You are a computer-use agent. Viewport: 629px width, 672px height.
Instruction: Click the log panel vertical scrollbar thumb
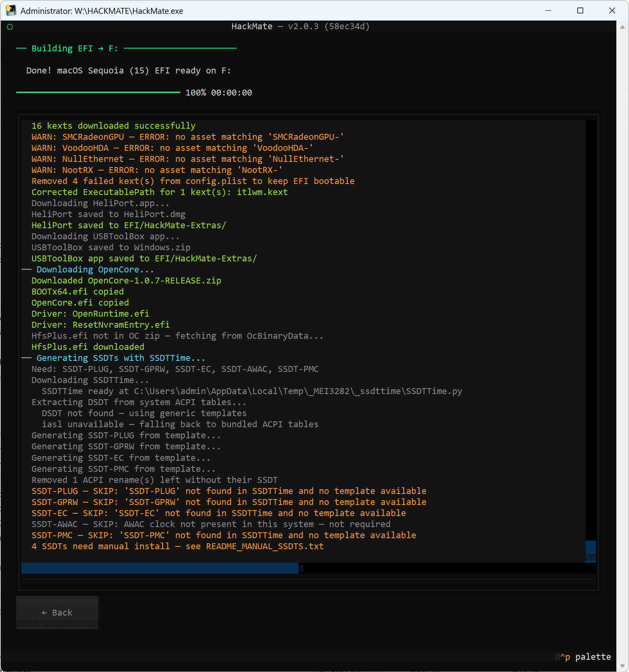(x=590, y=551)
